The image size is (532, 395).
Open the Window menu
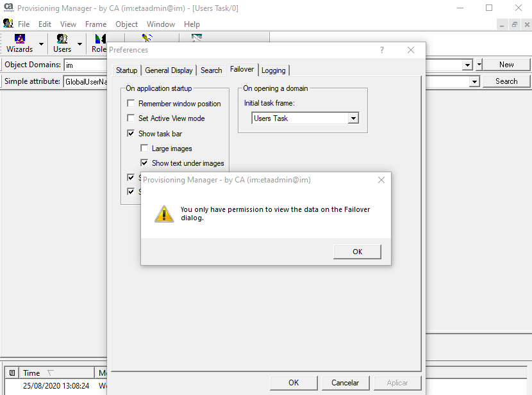(x=161, y=24)
